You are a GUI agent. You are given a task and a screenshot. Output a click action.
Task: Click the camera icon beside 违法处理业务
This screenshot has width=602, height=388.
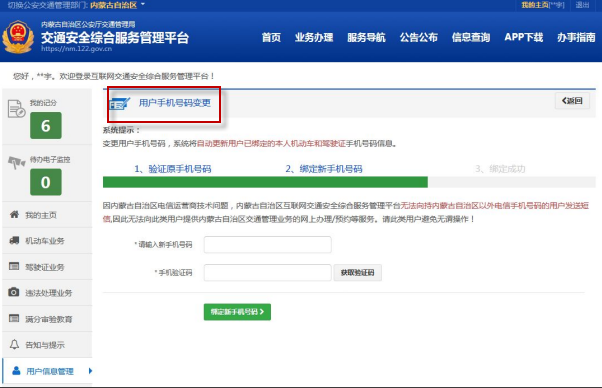[x=13, y=292]
